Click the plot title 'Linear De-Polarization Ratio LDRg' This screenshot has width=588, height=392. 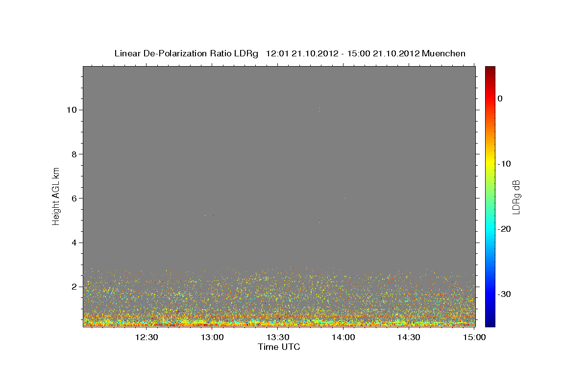(x=186, y=53)
